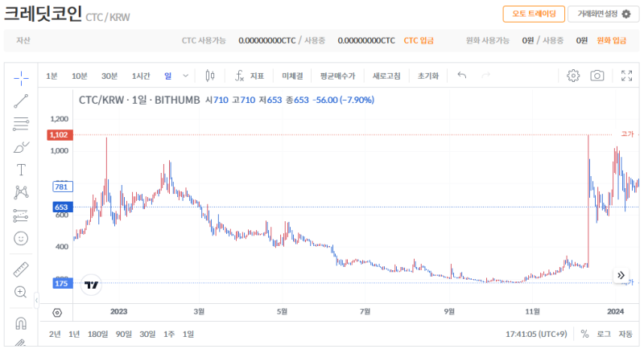644x349 pixels.
Task: Set the range to 2년
Action: (x=55, y=335)
